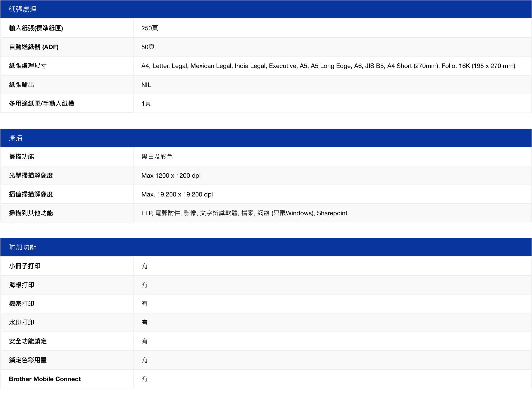This screenshot has height=403, width=532.
Task: Click the 掃描 section header bar
Action: [15, 138]
